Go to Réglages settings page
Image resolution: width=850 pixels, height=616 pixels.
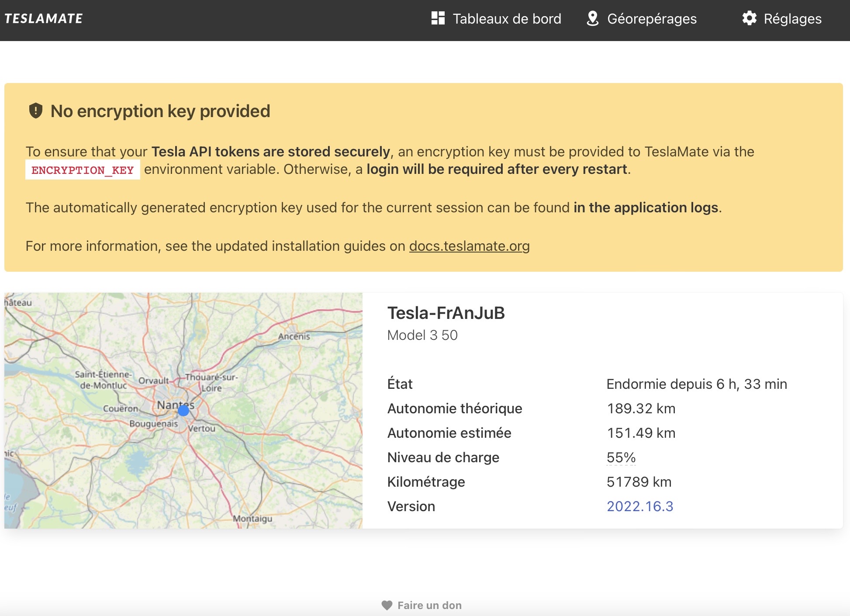tap(792, 19)
